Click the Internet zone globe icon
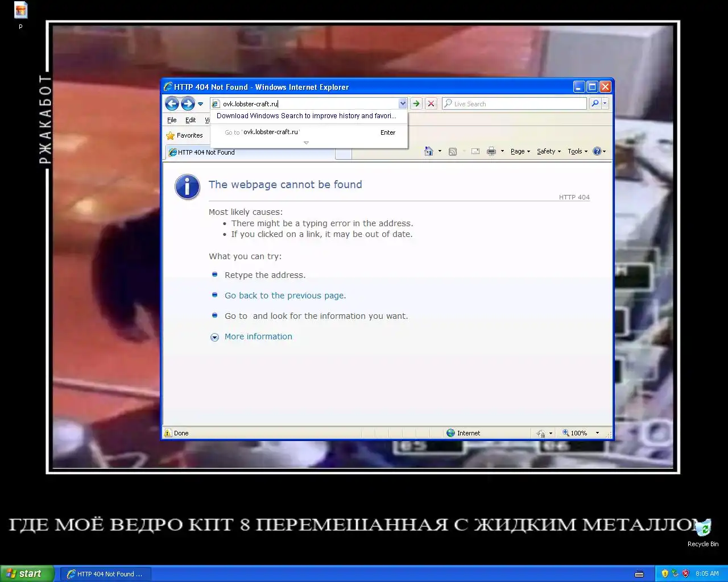 point(451,433)
